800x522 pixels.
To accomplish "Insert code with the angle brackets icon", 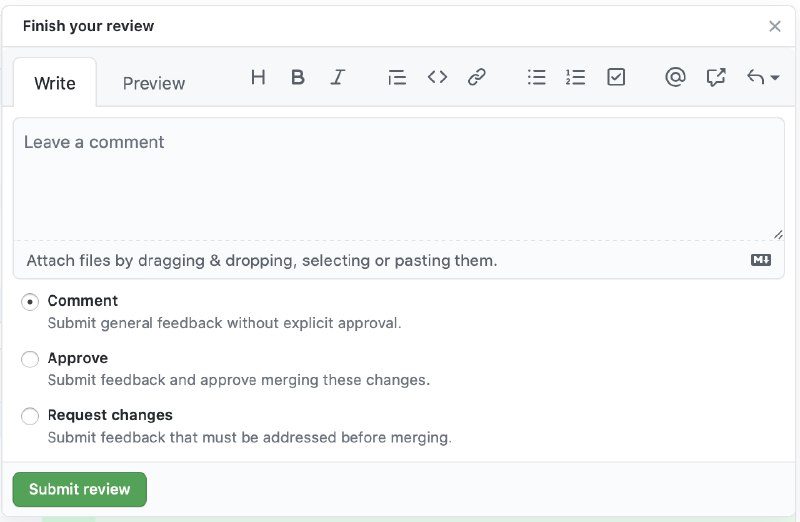I will pyautogui.click(x=437, y=77).
